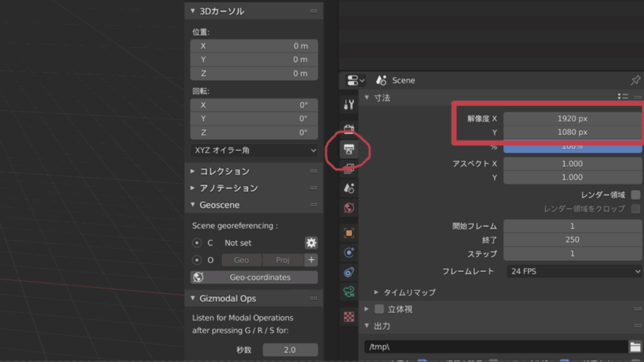Switch to the Object properties tab
644x362 pixels.
point(349,233)
